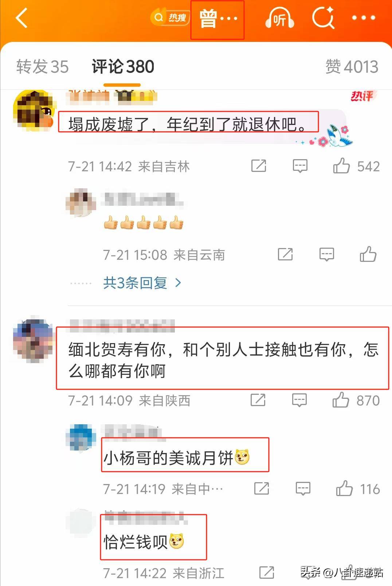Like the thumbs-up emoji reply from 云南
Viewport: 392px width, 586px height.
coord(368,254)
